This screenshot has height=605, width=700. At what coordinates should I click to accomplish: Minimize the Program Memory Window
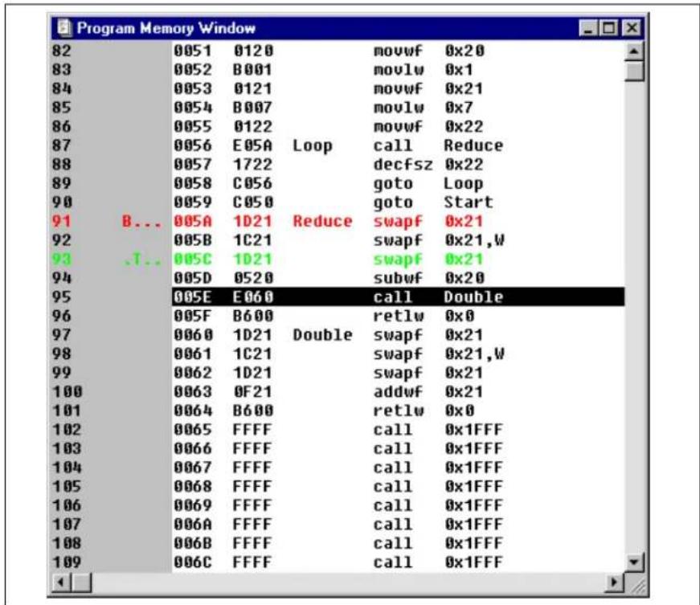(588, 28)
